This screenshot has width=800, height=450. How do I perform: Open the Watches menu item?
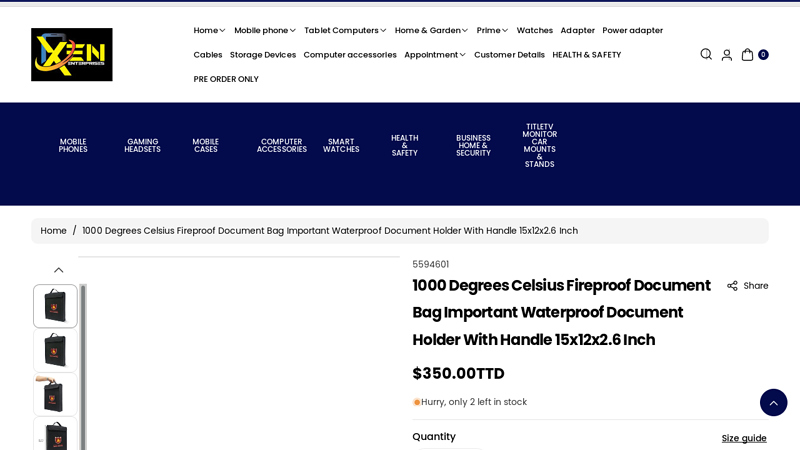(x=534, y=30)
